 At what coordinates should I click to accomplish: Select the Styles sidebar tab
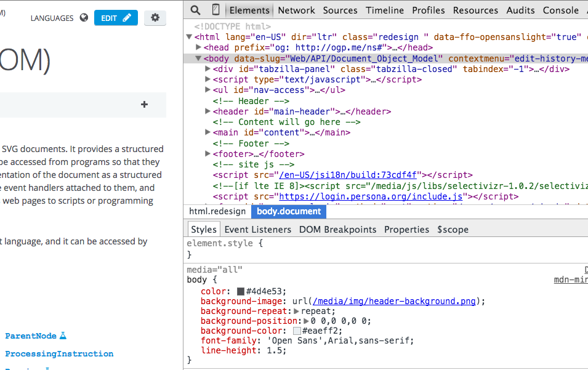[204, 229]
